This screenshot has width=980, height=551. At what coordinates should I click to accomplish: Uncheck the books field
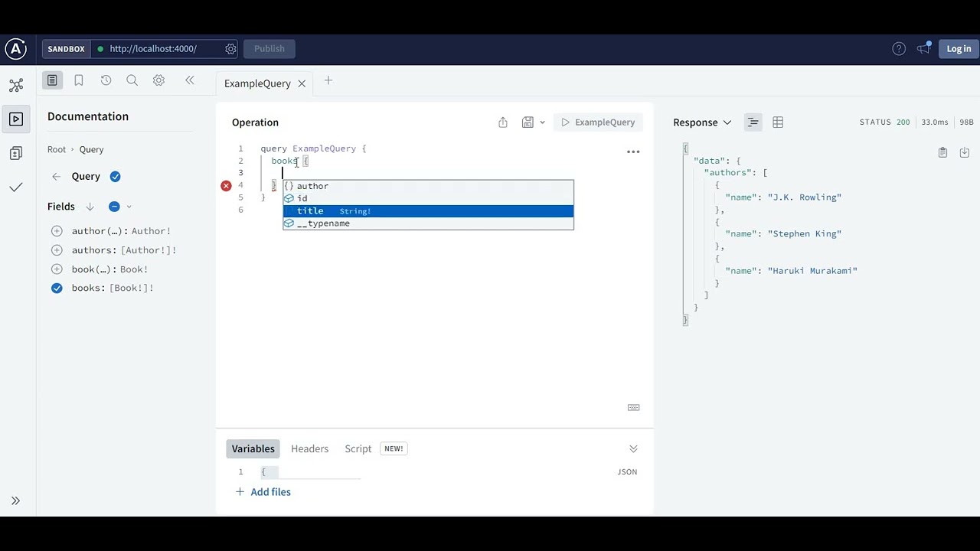57,289
